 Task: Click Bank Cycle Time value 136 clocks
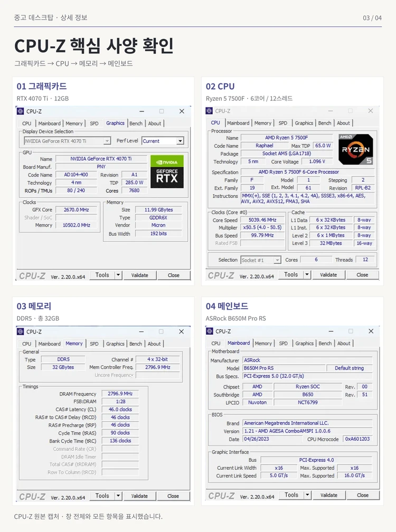tap(120, 440)
